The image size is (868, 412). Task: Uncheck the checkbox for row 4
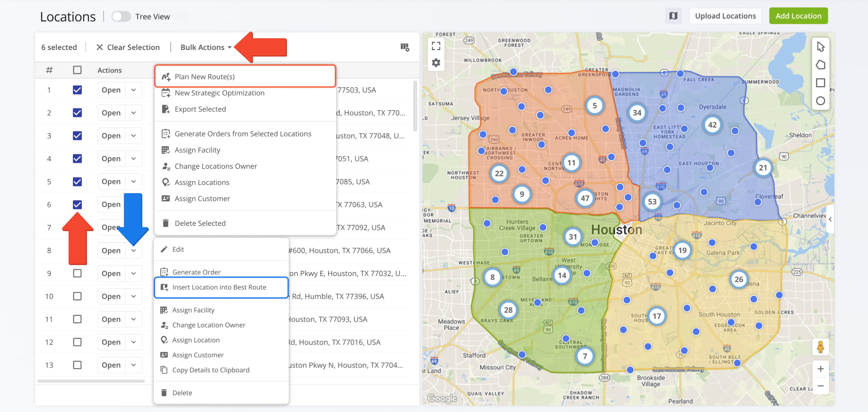click(x=77, y=159)
